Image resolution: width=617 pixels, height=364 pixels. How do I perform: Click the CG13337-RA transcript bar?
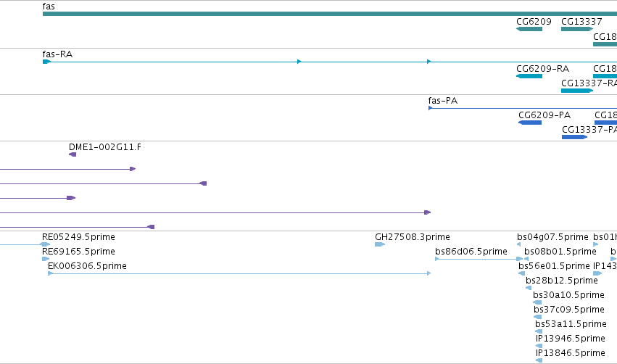point(577,91)
